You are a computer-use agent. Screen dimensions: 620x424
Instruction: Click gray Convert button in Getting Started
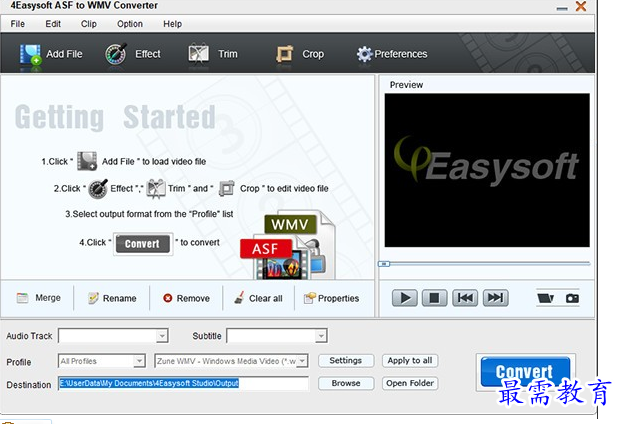[x=143, y=244]
